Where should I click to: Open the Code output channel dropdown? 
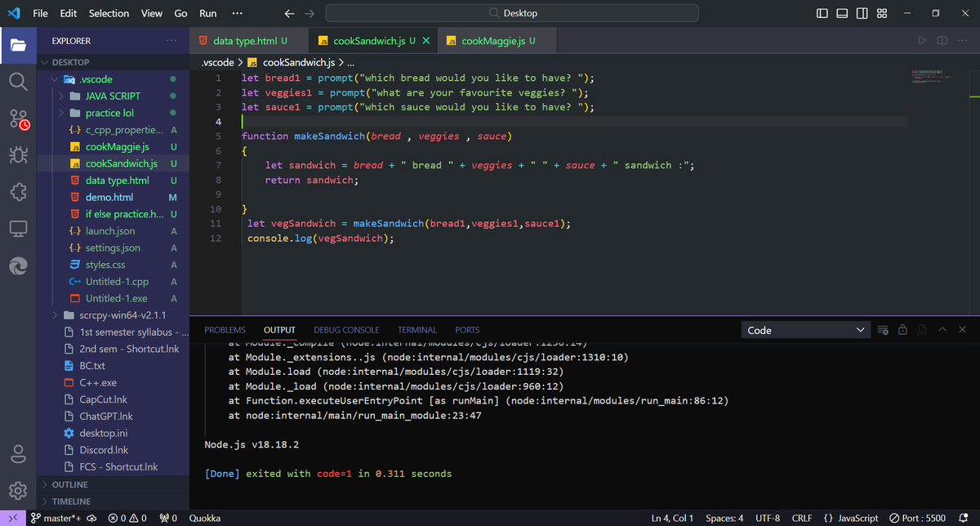806,330
